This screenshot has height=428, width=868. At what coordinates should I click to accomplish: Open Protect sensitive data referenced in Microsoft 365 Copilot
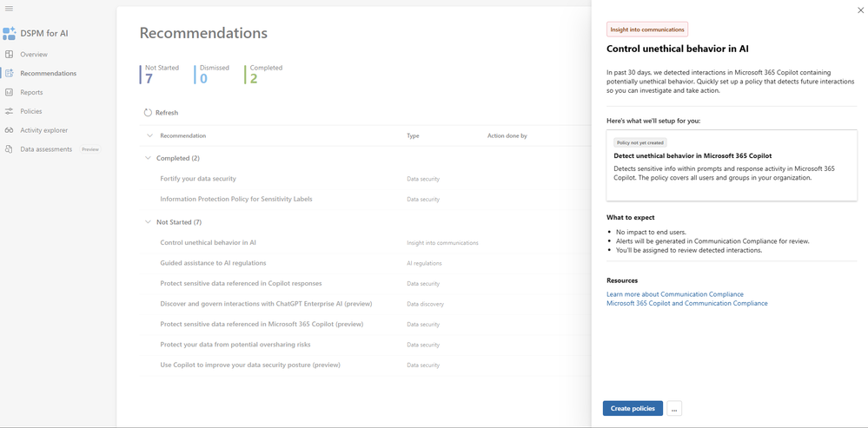(x=262, y=324)
